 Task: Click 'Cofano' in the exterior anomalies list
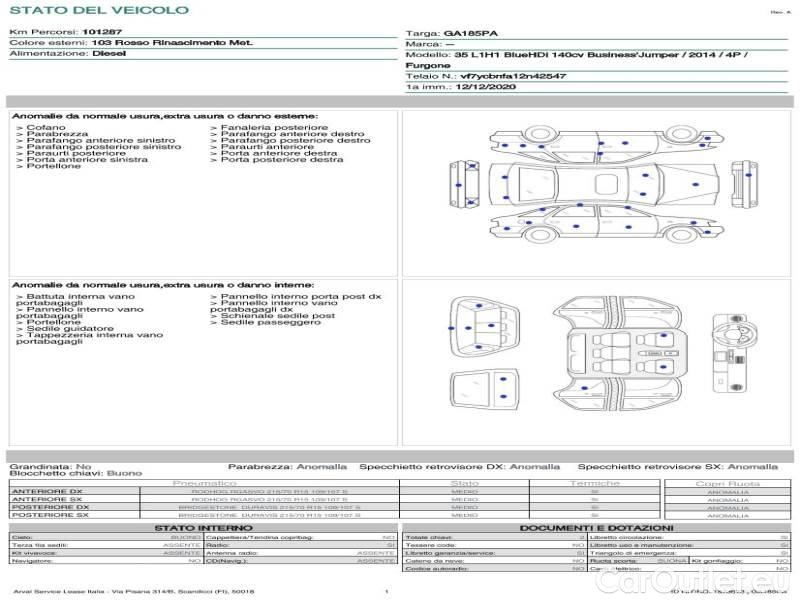coord(46,128)
